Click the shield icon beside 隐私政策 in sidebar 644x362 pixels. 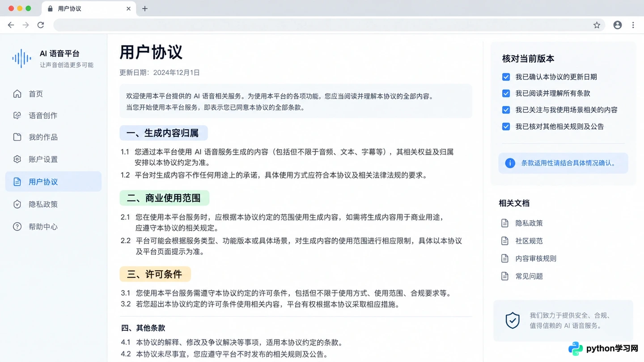pyautogui.click(x=17, y=204)
